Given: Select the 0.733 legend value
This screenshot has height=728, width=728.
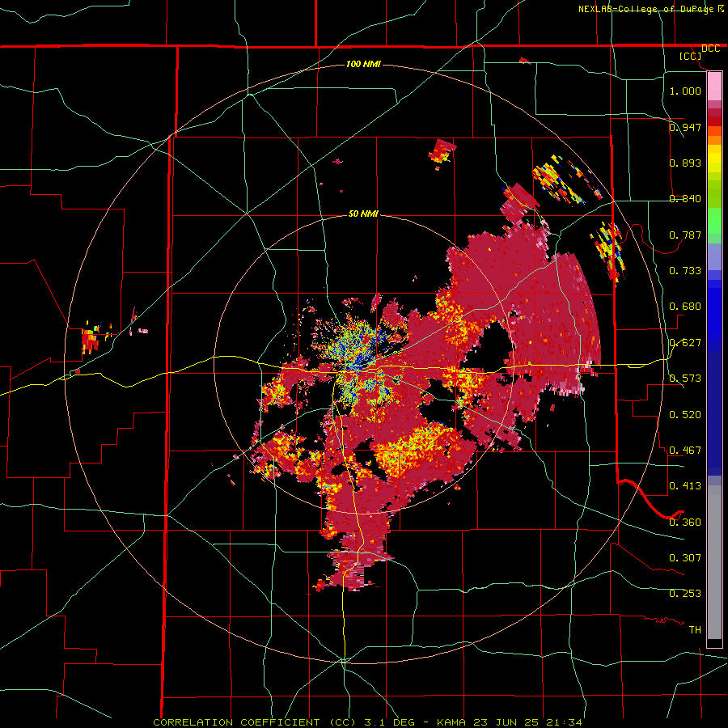Looking at the screenshot, I should tap(685, 271).
